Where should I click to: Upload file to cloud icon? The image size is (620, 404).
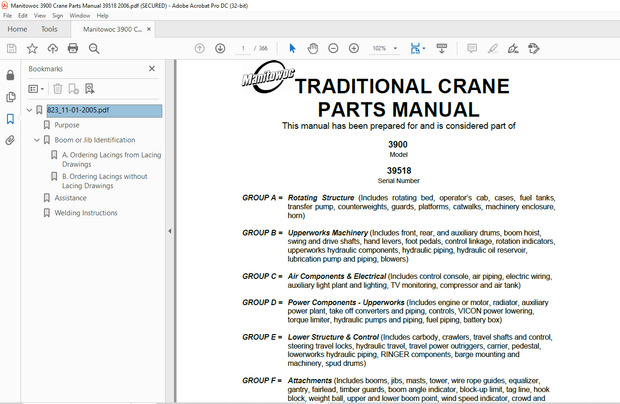pos(53,49)
